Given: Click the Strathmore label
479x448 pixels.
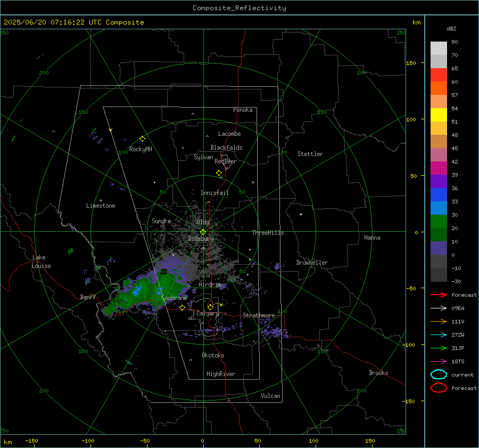Looking at the screenshot, I should click(259, 315).
